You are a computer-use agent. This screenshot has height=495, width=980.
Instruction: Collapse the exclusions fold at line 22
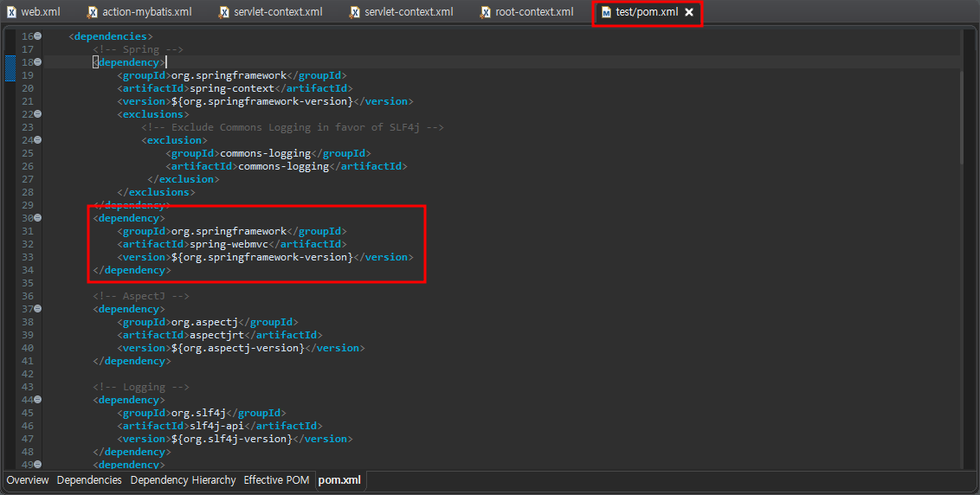pos(38,113)
